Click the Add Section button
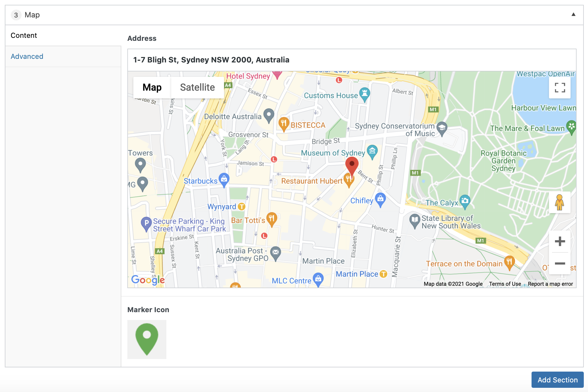The width and height of the screenshot is (588, 392). click(557, 380)
